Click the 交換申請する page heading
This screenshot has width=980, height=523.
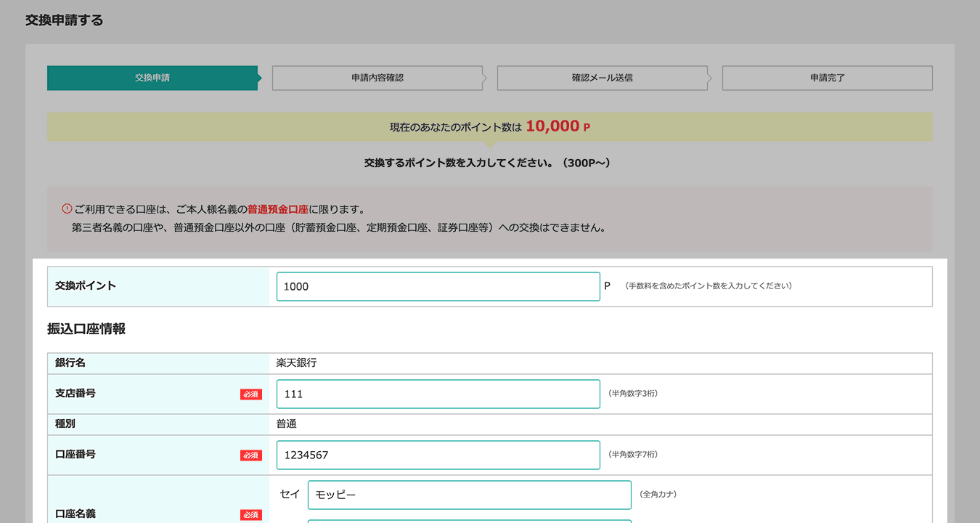(65, 20)
